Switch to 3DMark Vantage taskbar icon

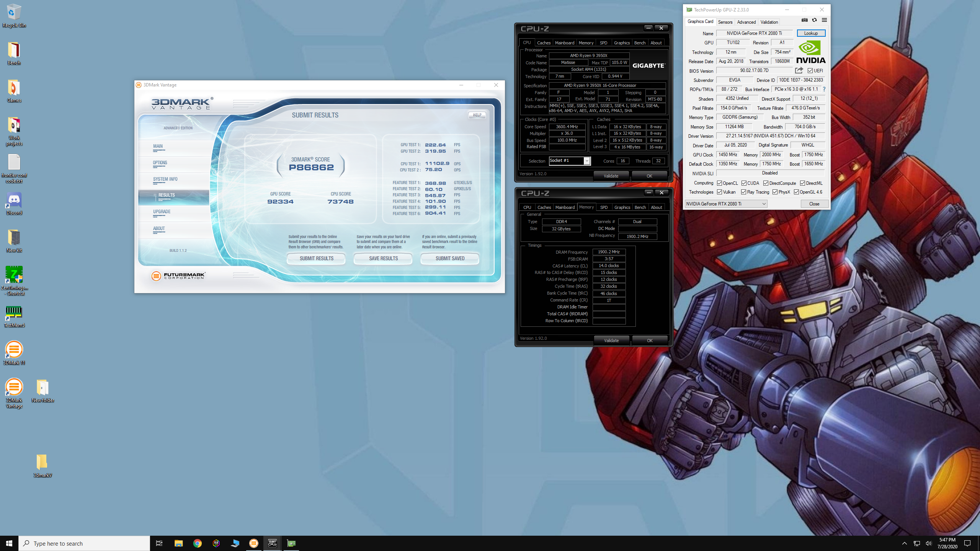coord(253,543)
